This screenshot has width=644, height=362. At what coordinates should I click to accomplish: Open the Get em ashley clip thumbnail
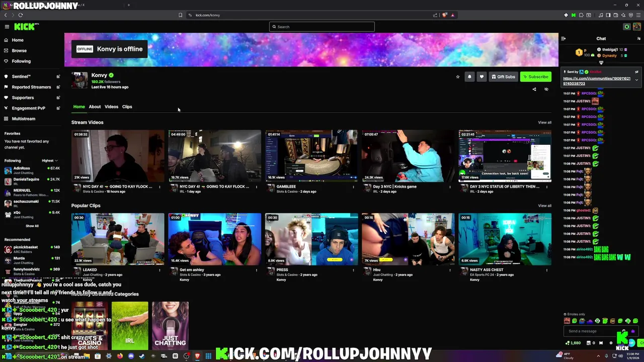pyautogui.click(x=215, y=239)
